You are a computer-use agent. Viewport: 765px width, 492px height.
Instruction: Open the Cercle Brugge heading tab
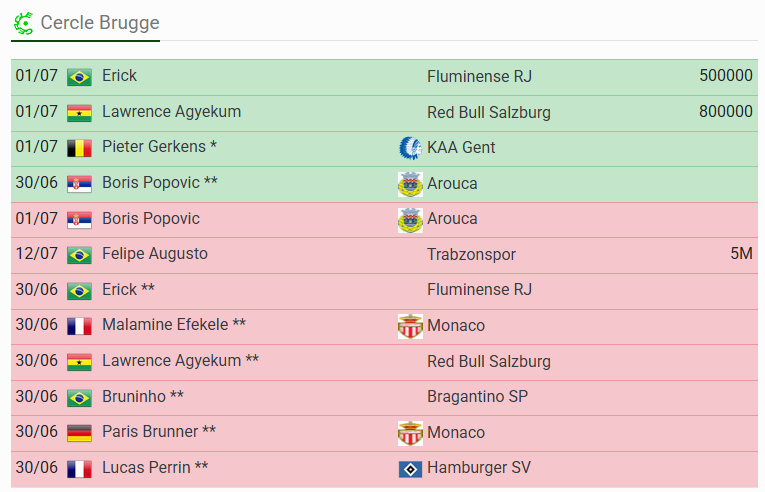click(x=86, y=23)
